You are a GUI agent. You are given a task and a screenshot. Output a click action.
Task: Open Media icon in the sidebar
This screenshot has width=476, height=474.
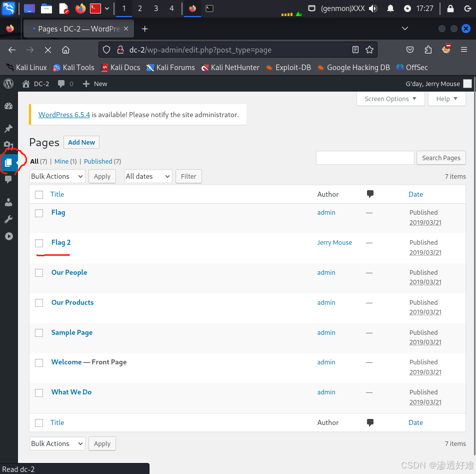point(8,145)
